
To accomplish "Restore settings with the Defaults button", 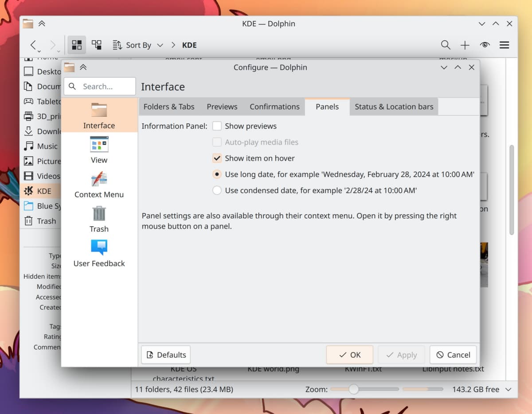I will point(166,355).
